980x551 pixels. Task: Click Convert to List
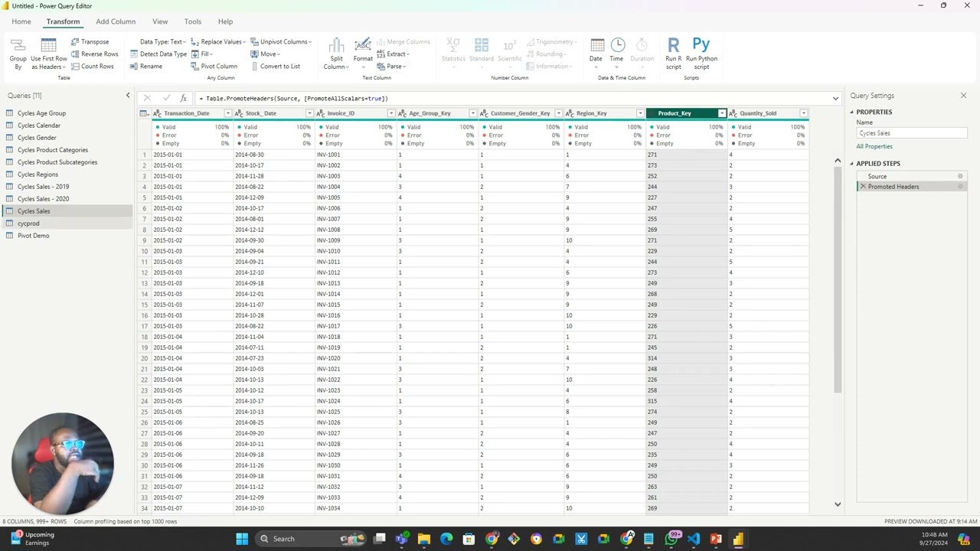point(275,67)
